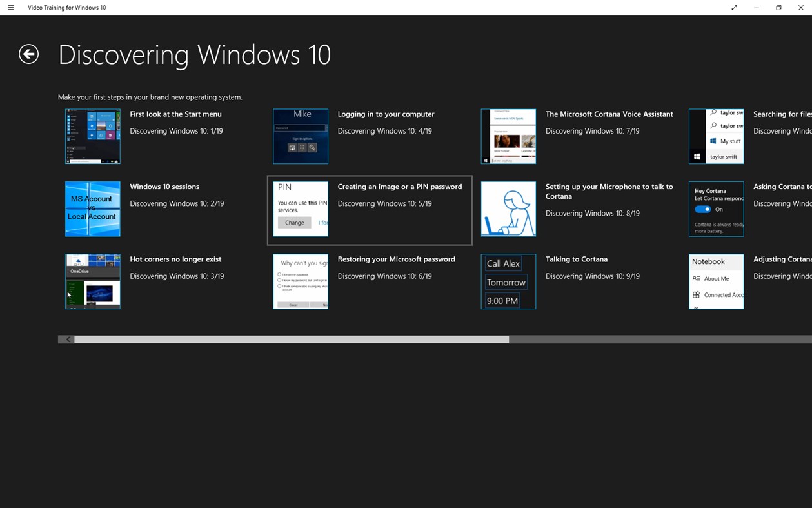812x508 pixels.
Task: Open the navigation hamburger menu
Action: (10, 7)
